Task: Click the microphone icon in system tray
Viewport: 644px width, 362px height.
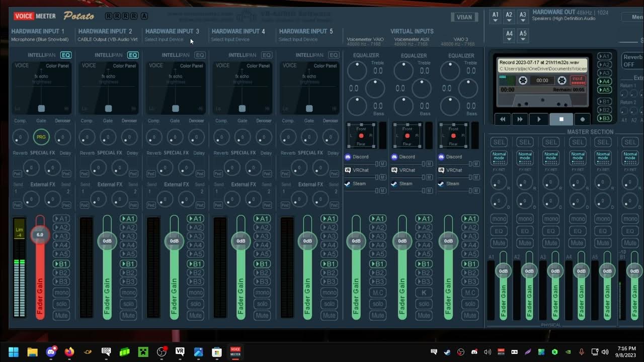Action: click(581, 352)
